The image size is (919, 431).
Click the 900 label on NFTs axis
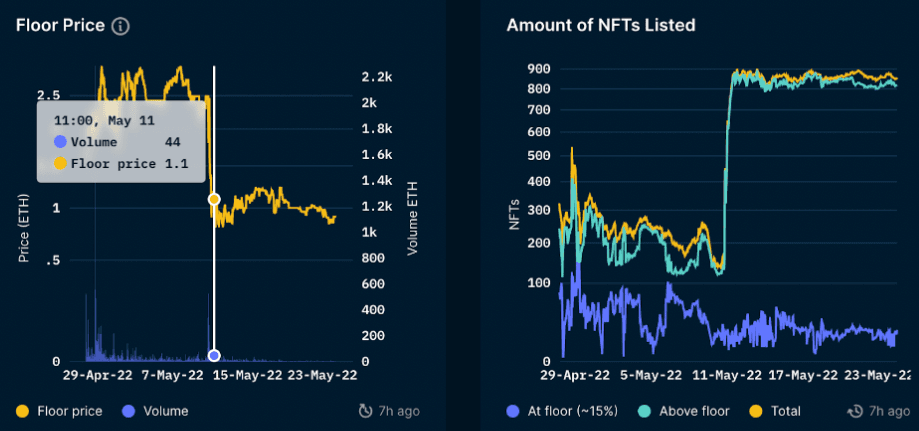click(539, 68)
